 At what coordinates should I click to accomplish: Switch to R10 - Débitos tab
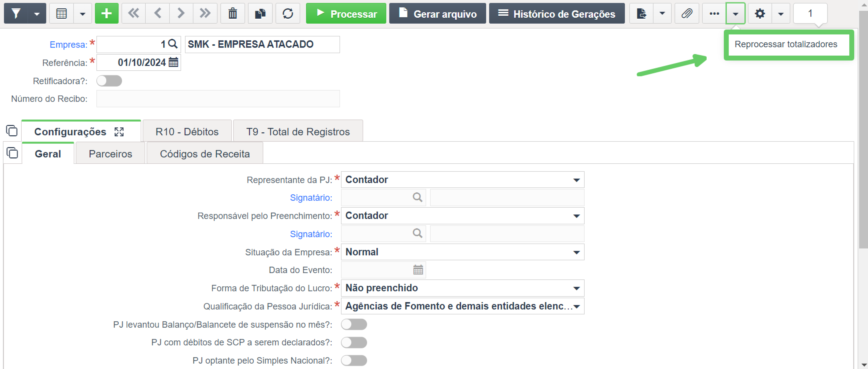click(x=187, y=131)
